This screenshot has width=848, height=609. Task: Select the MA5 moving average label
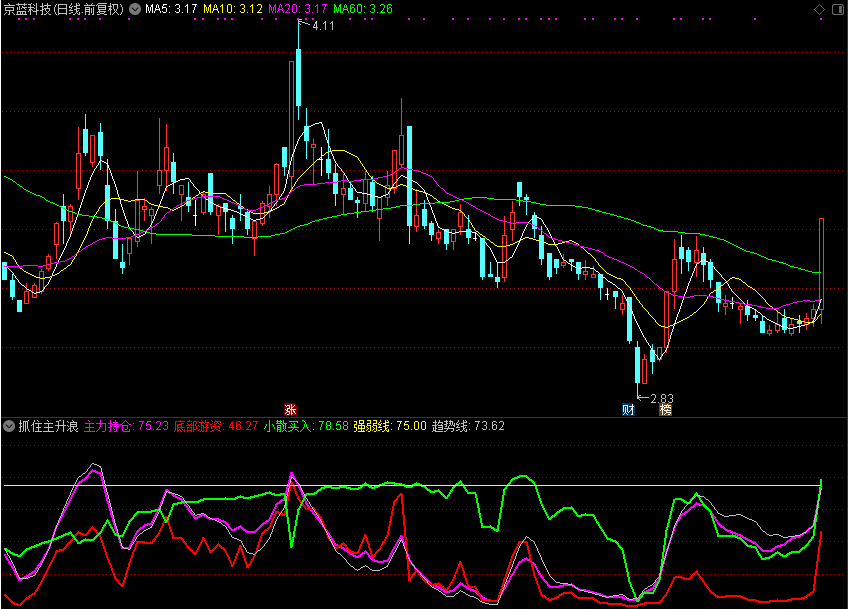[x=171, y=9]
